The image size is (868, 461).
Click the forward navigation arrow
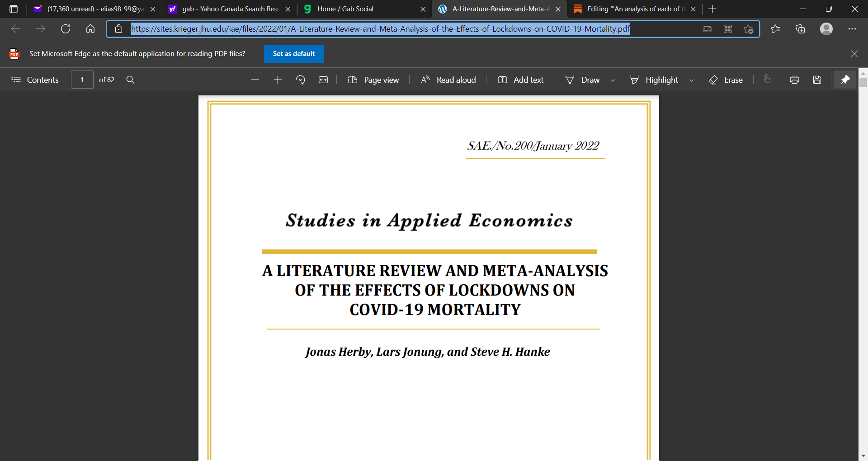[41, 29]
